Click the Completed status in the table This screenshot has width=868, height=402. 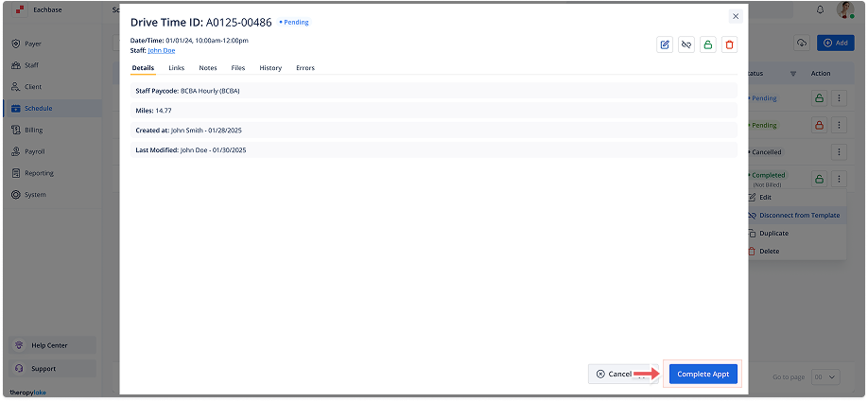767,175
